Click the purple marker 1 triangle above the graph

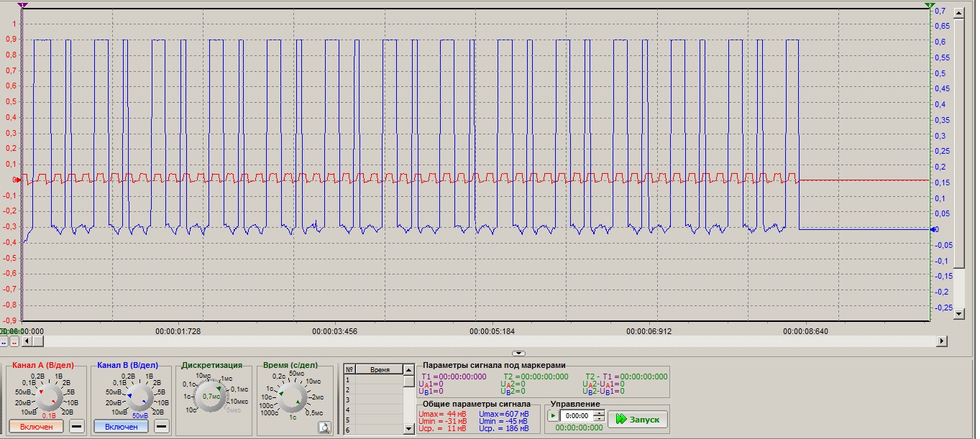[x=22, y=5]
